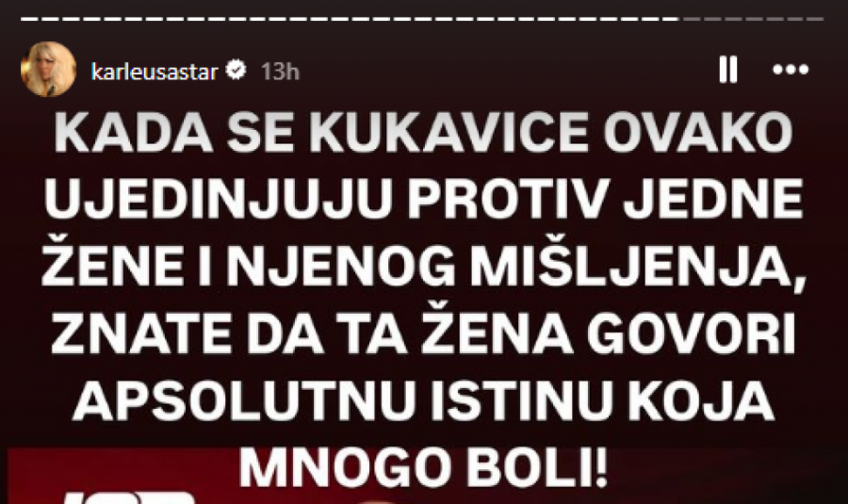848x504 pixels.
Task: Tap the word PROTIV in the story
Action: click(506, 199)
